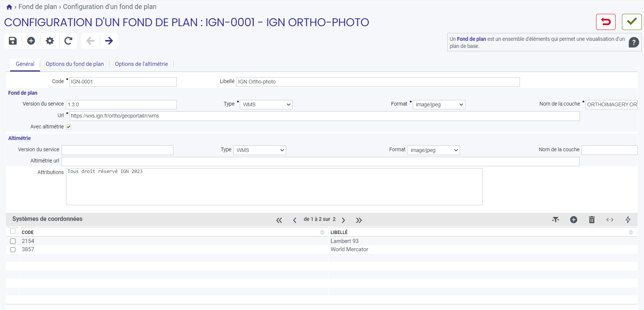The width and height of the screenshot is (644, 310).
Task: Sort by LIBELLÉ column arrows
Action: (x=631, y=232)
